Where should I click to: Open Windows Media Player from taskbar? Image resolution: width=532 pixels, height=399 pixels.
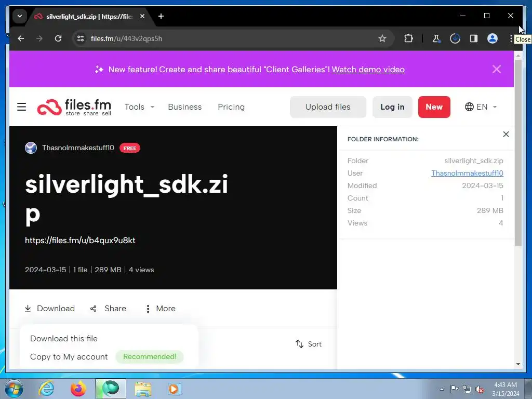click(x=175, y=389)
